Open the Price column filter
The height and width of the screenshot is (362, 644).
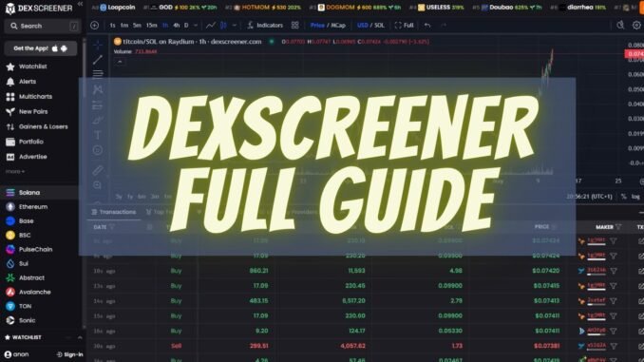554,227
